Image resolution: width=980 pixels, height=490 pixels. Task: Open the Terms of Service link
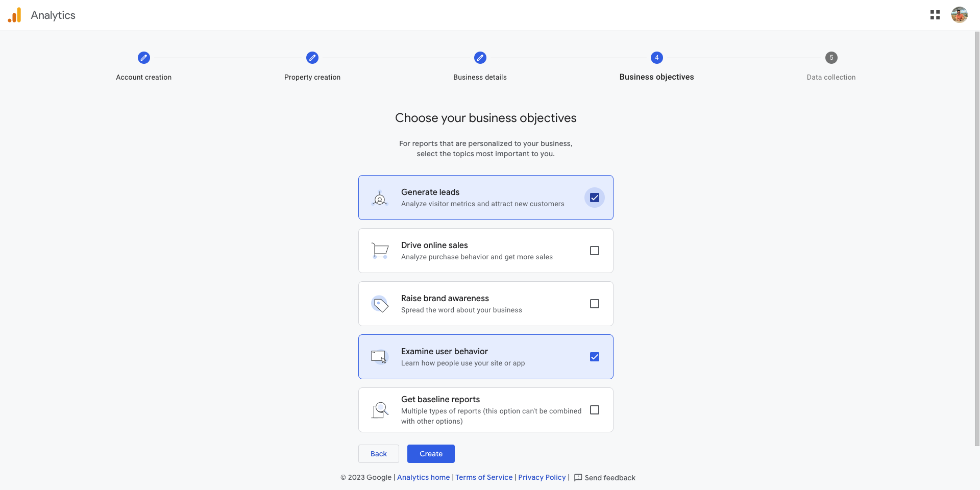coord(484,477)
